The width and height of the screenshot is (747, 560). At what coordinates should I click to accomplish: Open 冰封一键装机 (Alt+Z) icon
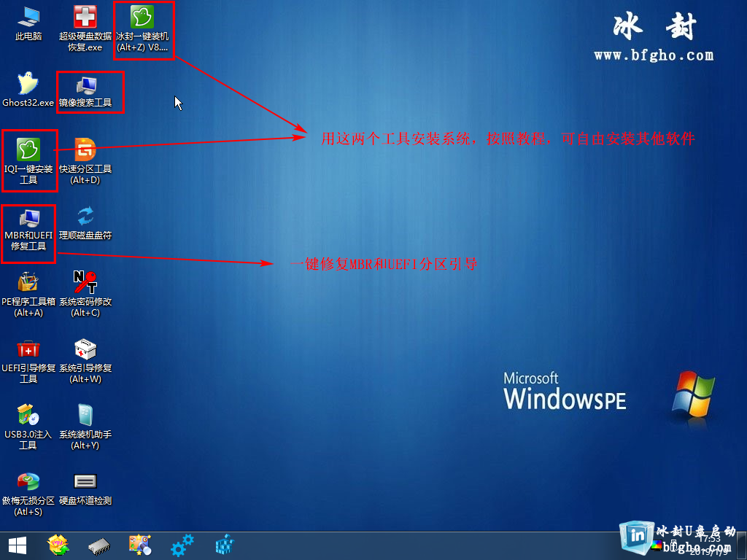pyautogui.click(x=142, y=28)
